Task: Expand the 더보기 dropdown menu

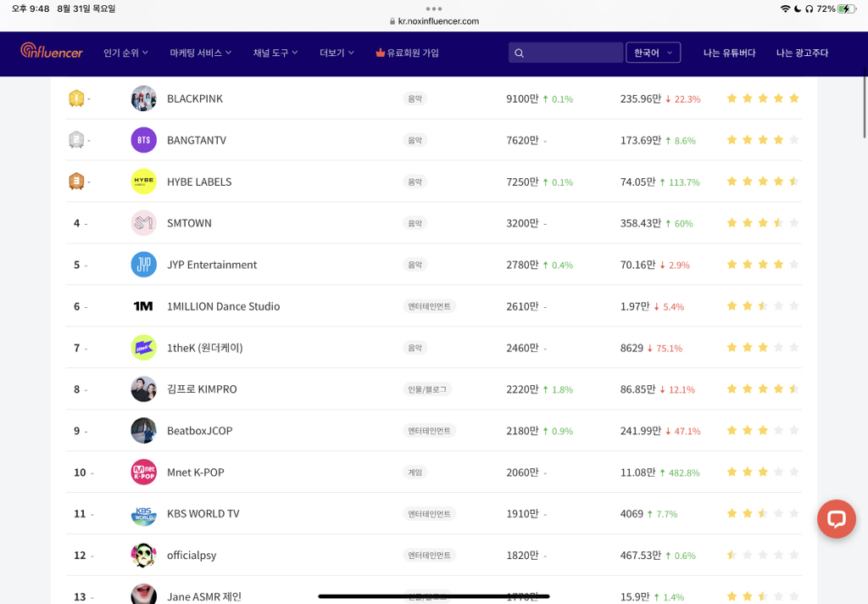Action: click(337, 53)
